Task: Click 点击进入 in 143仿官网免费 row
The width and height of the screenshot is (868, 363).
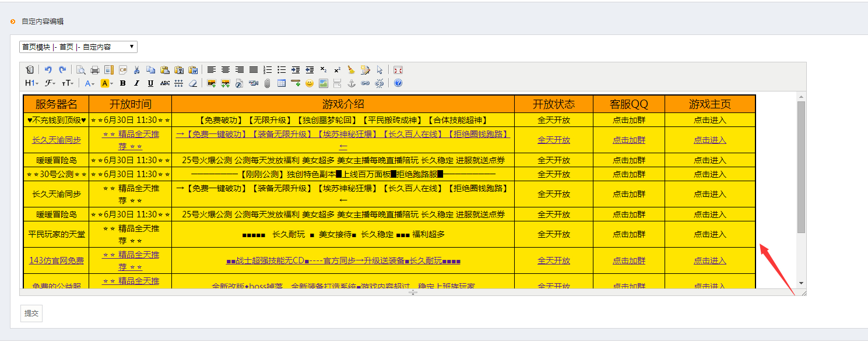Action: (x=710, y=260)
